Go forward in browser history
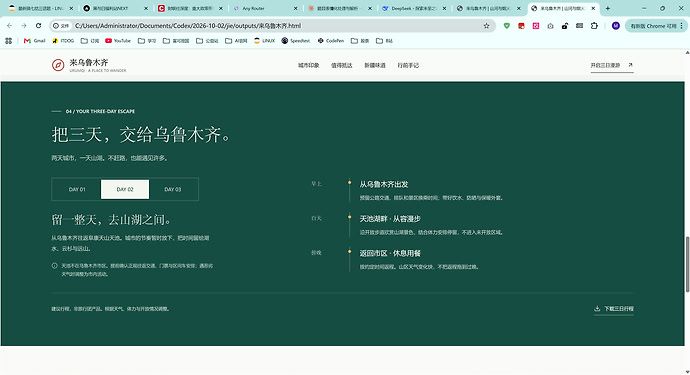This screenshot has width=690, height=375. [24, 26]
